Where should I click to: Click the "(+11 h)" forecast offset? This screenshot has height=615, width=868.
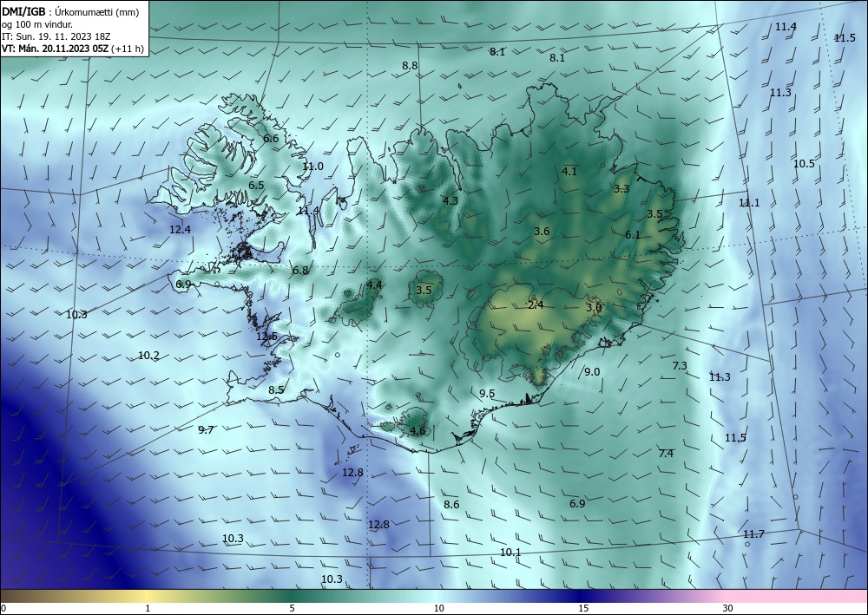pyautogui.click(x=128, y=49)
